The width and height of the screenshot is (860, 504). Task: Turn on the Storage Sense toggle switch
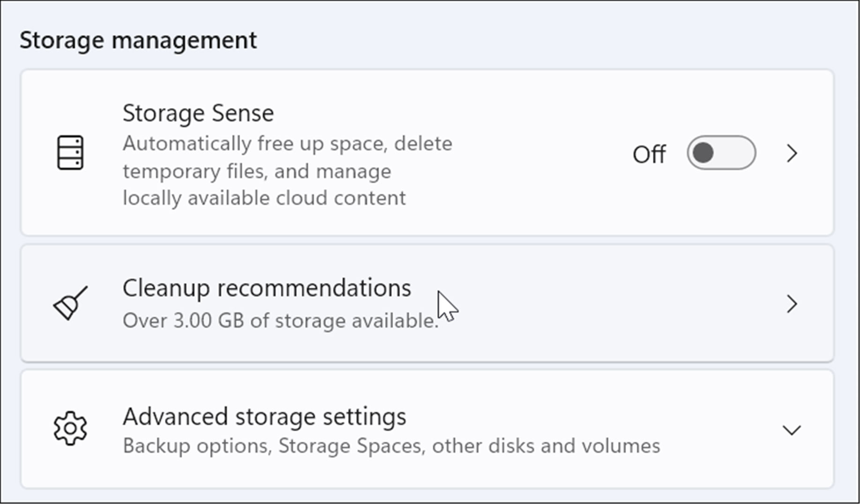coord(721,153)
